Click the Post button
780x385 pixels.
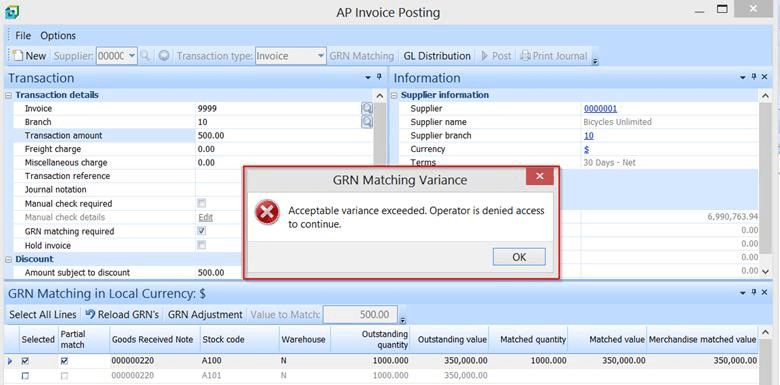(496, 56)
